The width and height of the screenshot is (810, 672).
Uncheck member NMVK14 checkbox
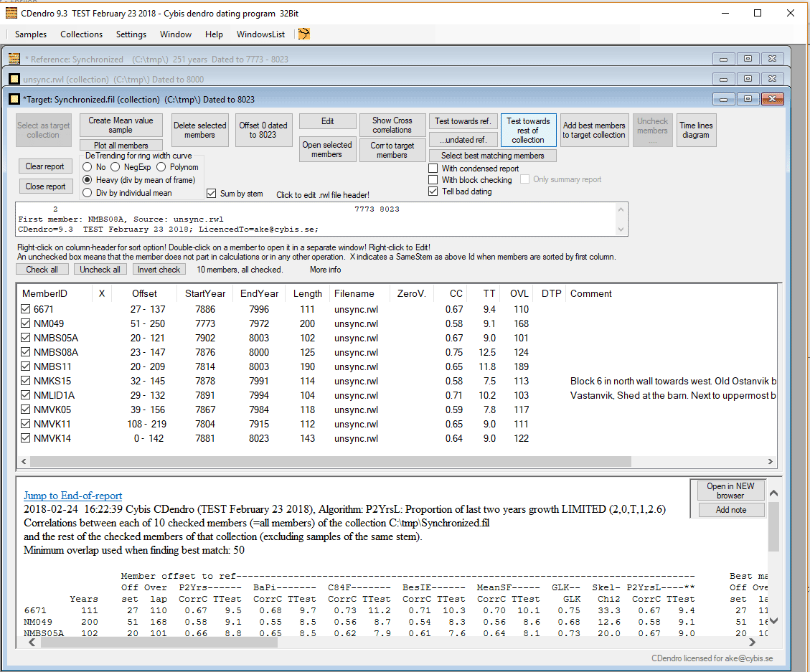pos(26,438)
